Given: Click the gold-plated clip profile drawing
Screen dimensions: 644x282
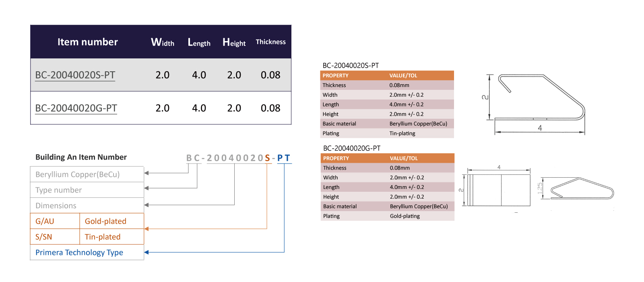Looking at the screenshot, I should coord(576,188).
